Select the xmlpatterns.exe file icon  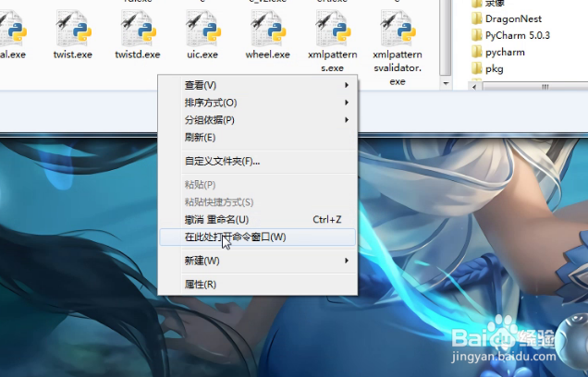(x=333, y=28)
